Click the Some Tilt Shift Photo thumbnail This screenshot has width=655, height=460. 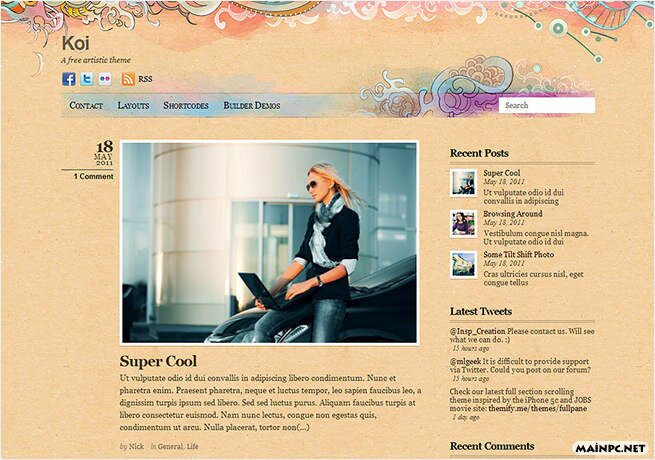click(463, 264)
